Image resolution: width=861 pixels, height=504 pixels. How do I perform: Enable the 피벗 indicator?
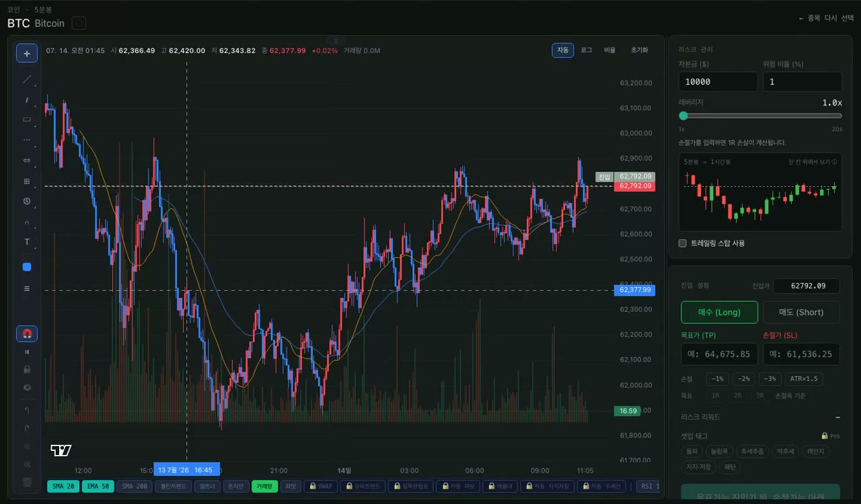point(291,486)
